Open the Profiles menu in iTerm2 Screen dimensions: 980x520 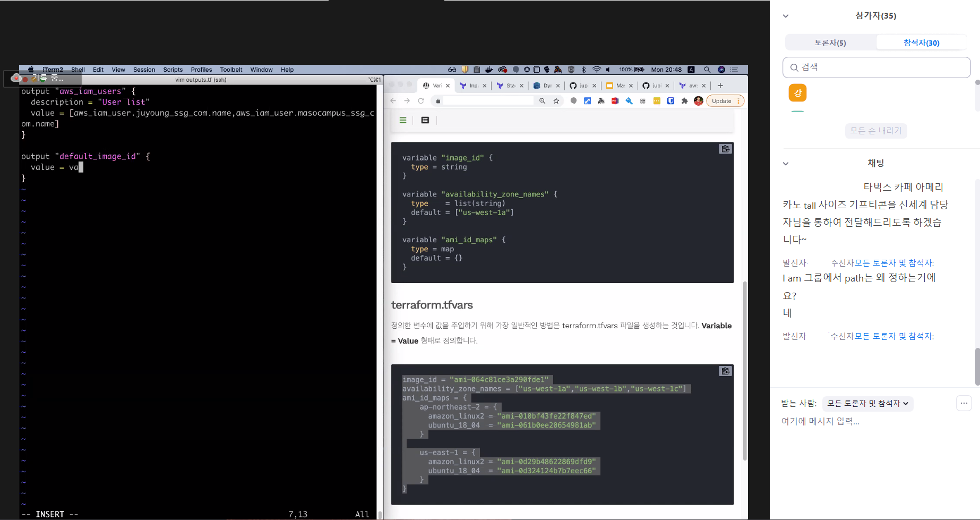[x=201, y=70]
